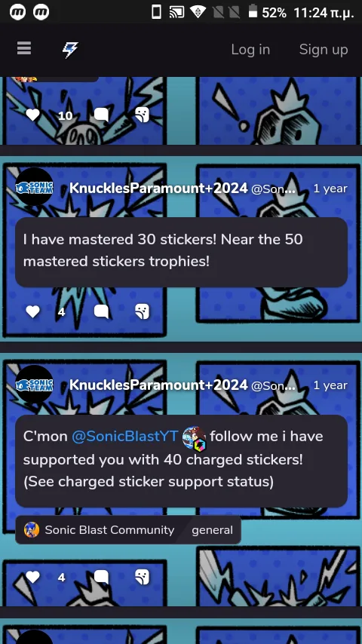Open comments on the SonicBlastYT post
Image resolution: width=362 pixels, height=644 pixels.
102,577
